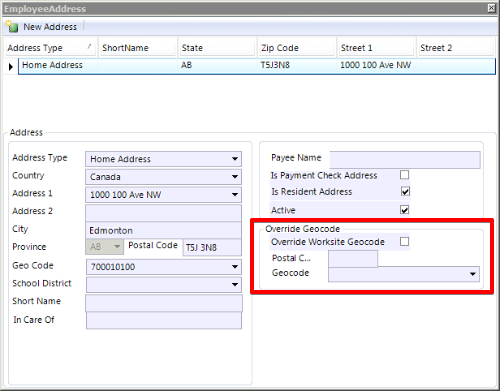Click the State column header
Screen dimensions: 500x391
click(x=217, y=48)
